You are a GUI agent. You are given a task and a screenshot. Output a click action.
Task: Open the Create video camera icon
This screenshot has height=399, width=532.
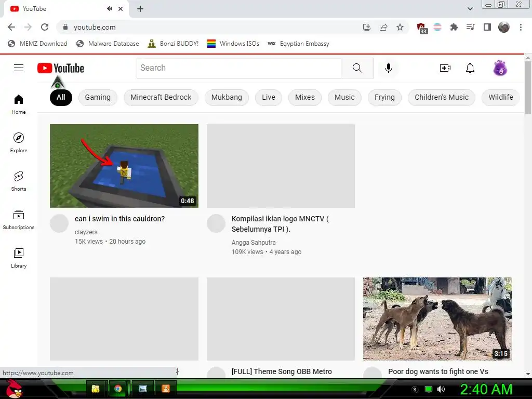click(x=445, y=68)
